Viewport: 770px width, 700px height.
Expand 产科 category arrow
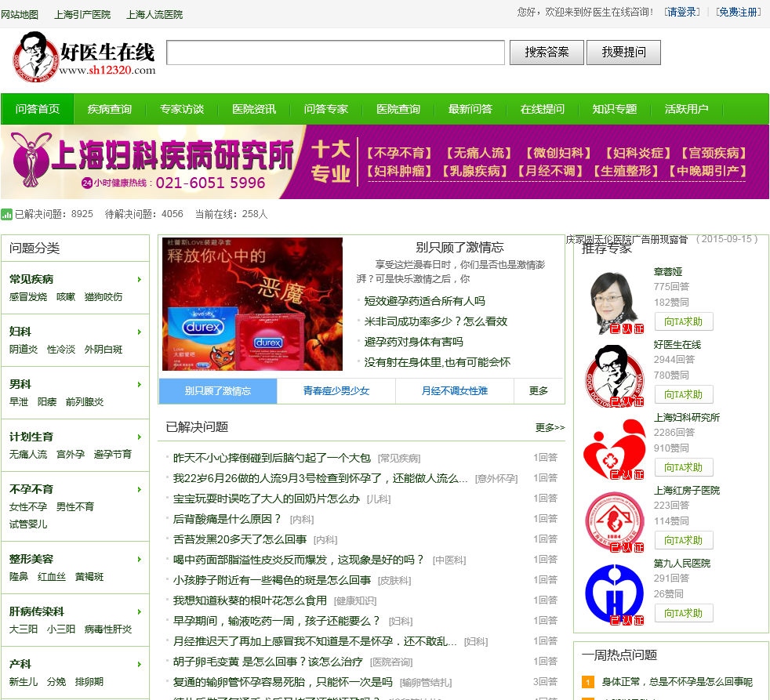(x=140, y=664)
